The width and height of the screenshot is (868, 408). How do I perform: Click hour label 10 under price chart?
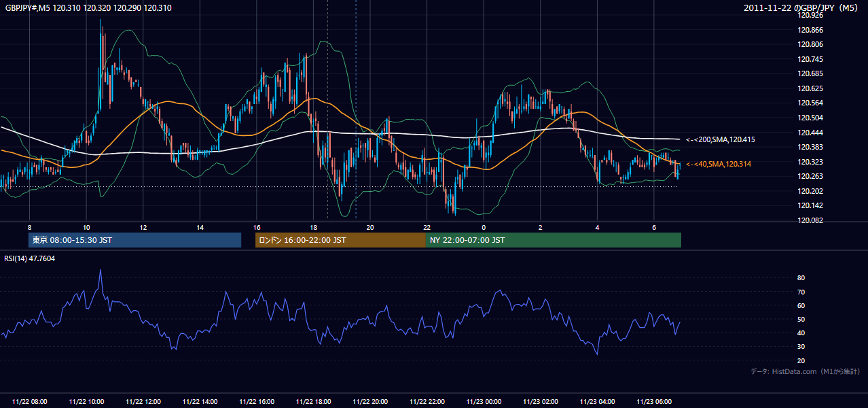coord(86,227)
